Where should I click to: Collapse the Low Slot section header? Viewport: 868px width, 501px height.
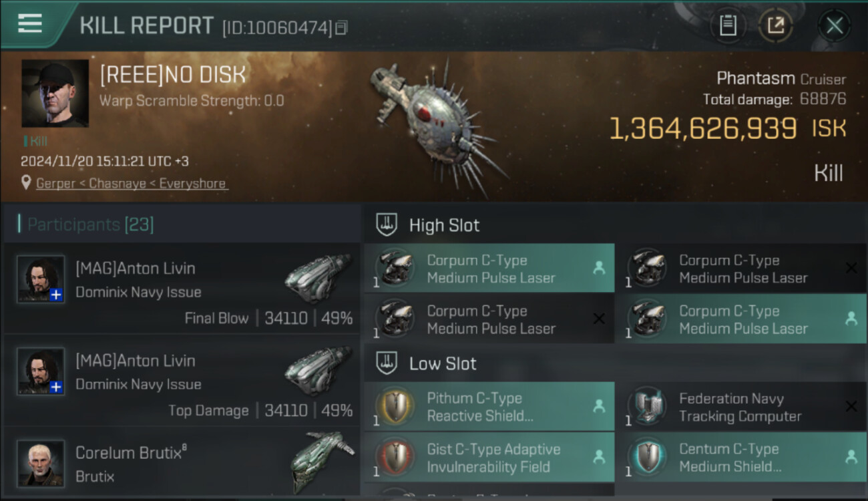[x=615, y=363]
